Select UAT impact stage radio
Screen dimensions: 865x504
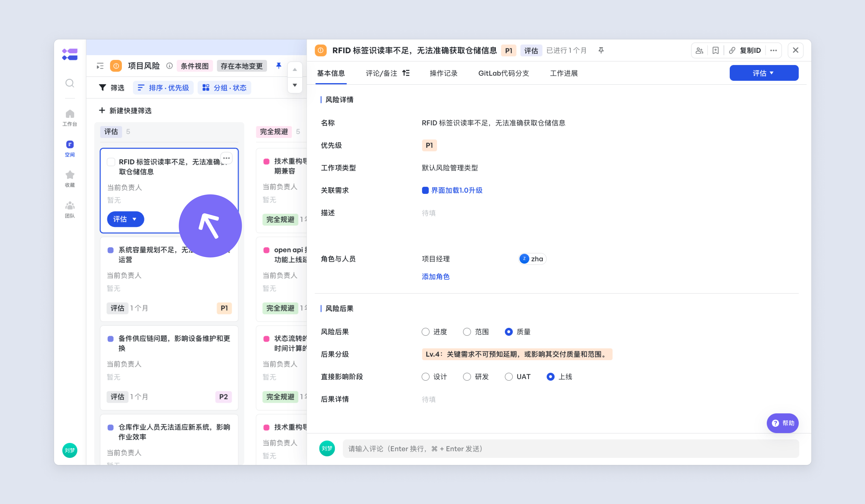point(509,377)
